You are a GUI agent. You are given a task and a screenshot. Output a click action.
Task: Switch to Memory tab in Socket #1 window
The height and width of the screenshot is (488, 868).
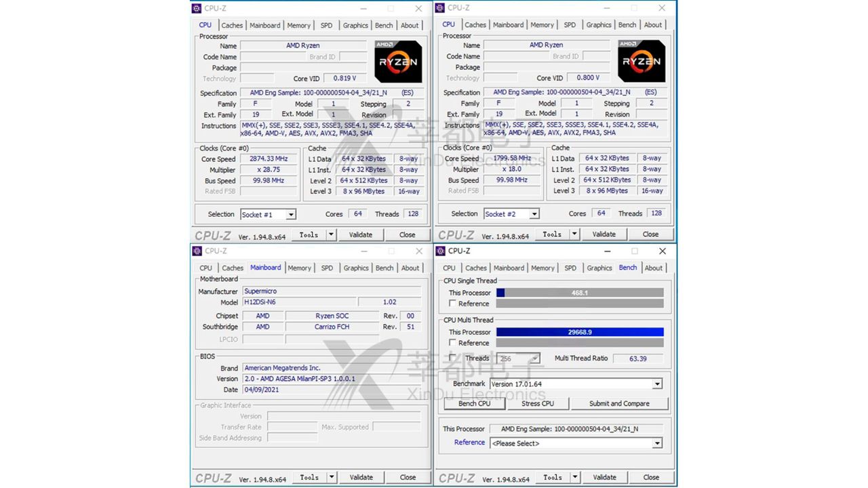pyautogui.click(x=298, y=25)
